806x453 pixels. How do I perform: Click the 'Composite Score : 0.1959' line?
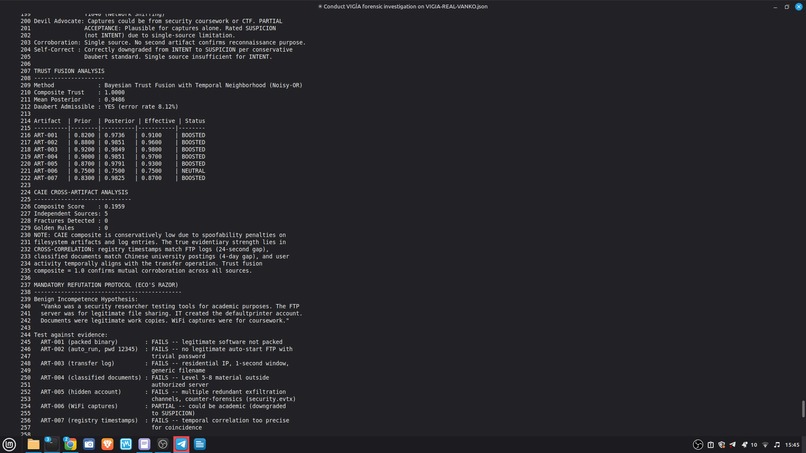pyautogui.click(x=79, y=207)
